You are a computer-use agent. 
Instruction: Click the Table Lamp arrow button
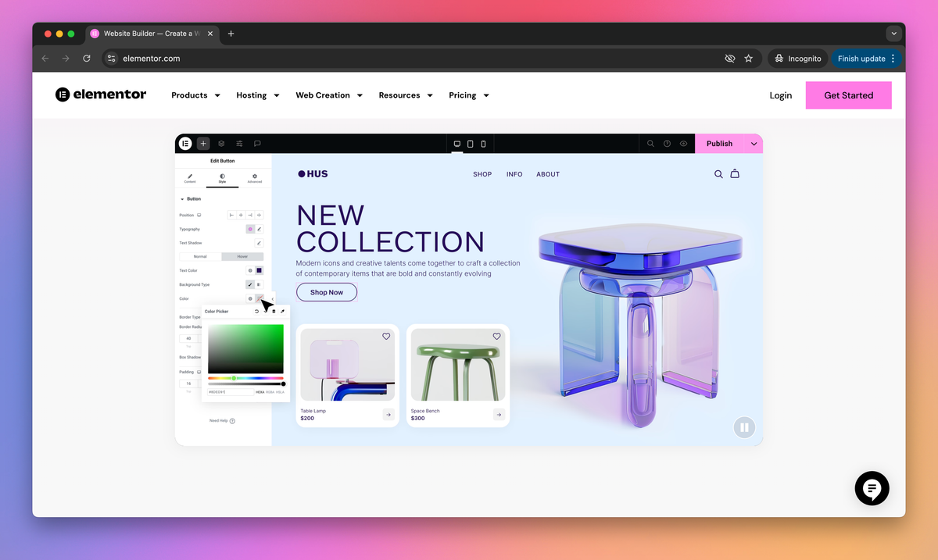(388, 415)
